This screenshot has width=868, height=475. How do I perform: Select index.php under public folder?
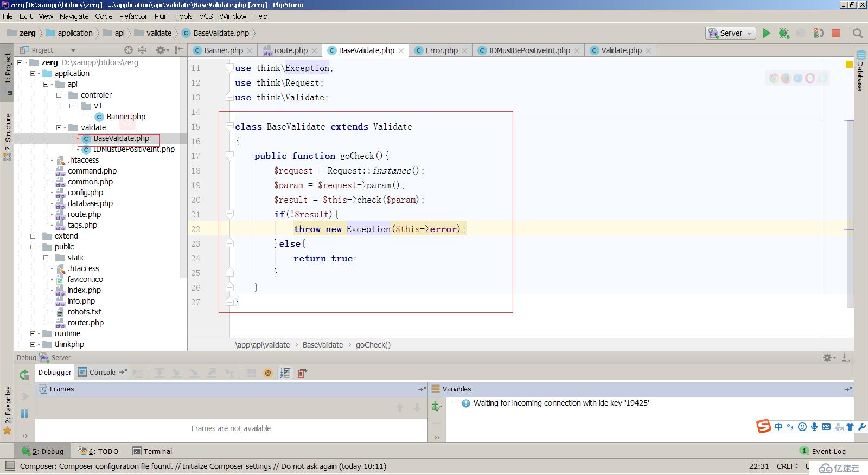(x=84, y=290)
